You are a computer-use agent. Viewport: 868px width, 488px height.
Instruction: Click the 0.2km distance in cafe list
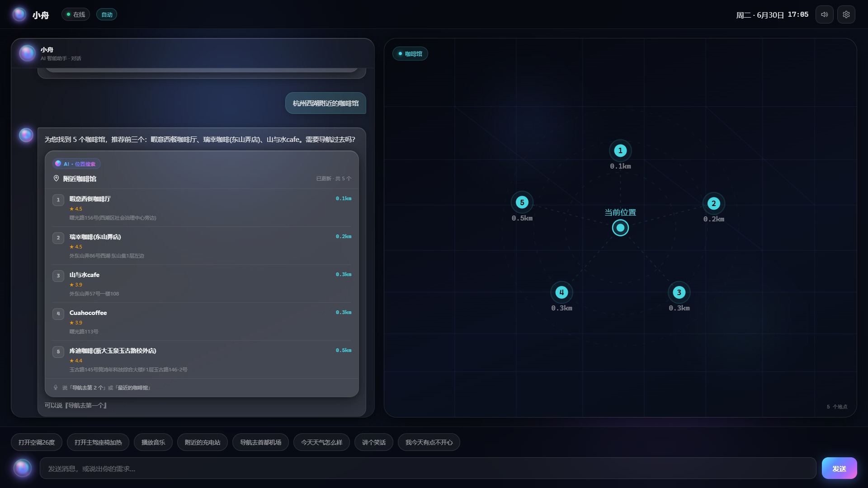tap(344, 236)
